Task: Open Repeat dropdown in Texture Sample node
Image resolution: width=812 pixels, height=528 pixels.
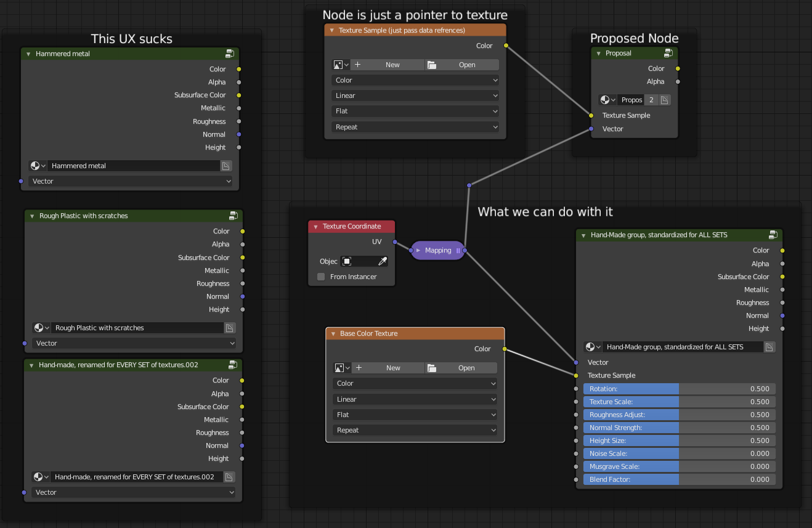Action: (415, 127)
